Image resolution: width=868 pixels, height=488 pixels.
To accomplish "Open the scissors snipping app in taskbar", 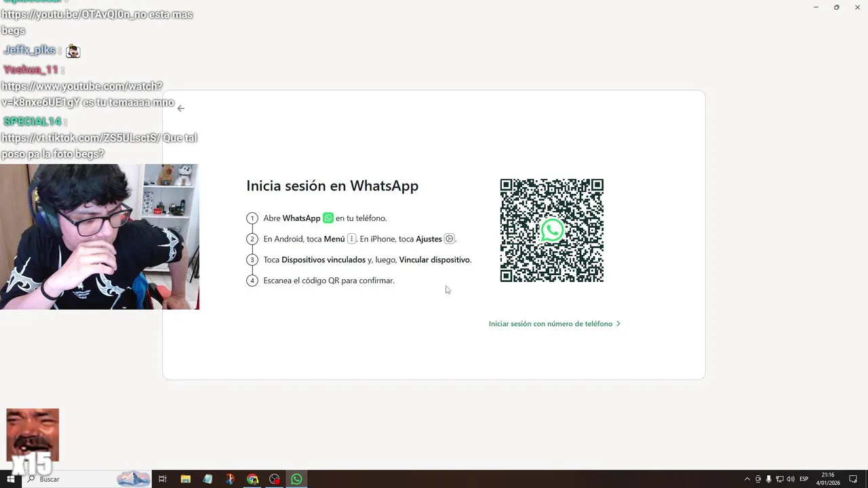I will (x=230, y=479).
